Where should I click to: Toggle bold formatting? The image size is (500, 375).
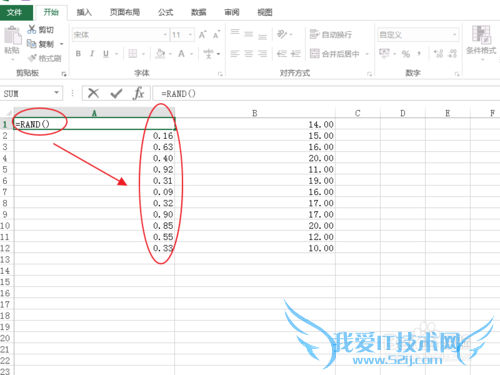(78, 54)
